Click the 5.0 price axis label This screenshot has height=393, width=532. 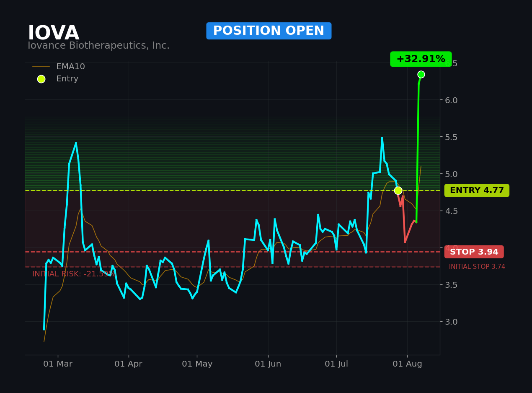coord(451,174)
